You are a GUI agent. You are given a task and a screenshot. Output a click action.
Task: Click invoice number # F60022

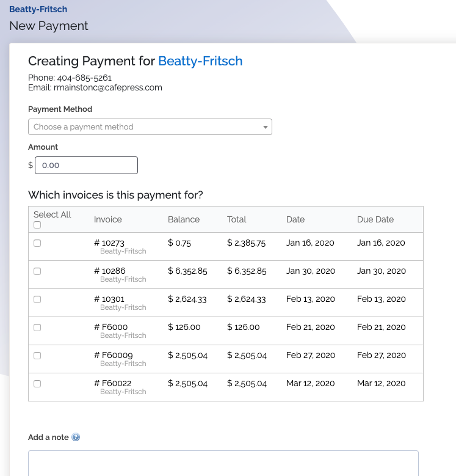tap(113, 383)
